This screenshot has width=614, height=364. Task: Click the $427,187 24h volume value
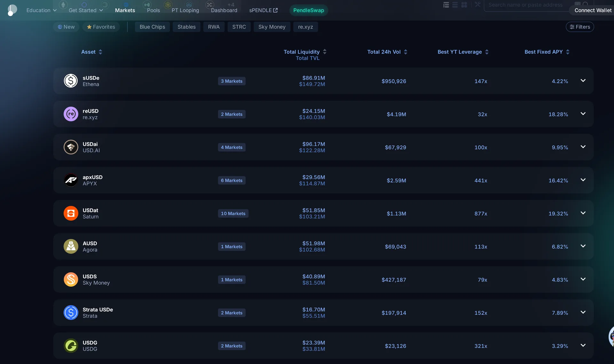coord(394,280)
